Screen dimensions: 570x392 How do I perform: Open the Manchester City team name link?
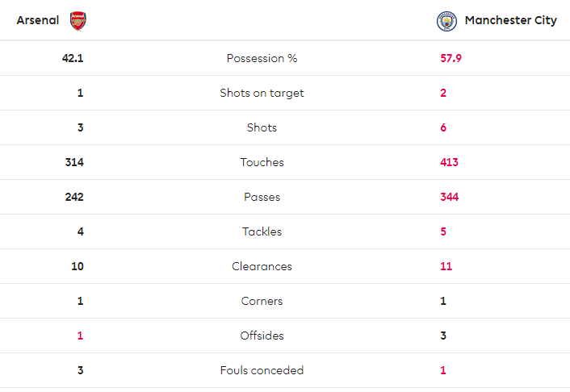coord(510,21)
